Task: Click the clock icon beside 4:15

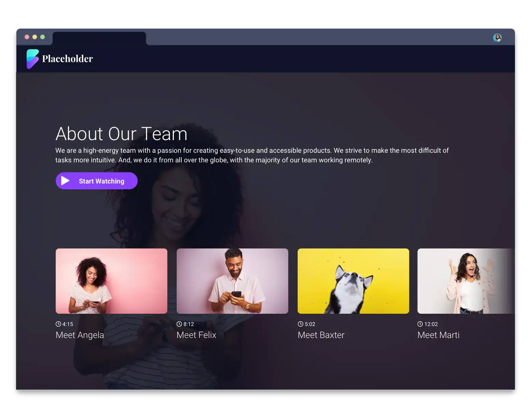Action: 58,324
